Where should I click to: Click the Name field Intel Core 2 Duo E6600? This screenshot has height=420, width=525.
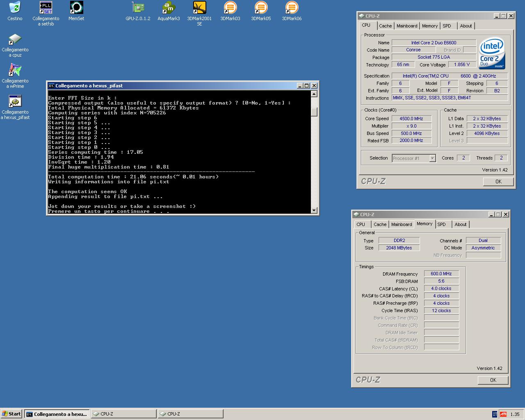434,43
